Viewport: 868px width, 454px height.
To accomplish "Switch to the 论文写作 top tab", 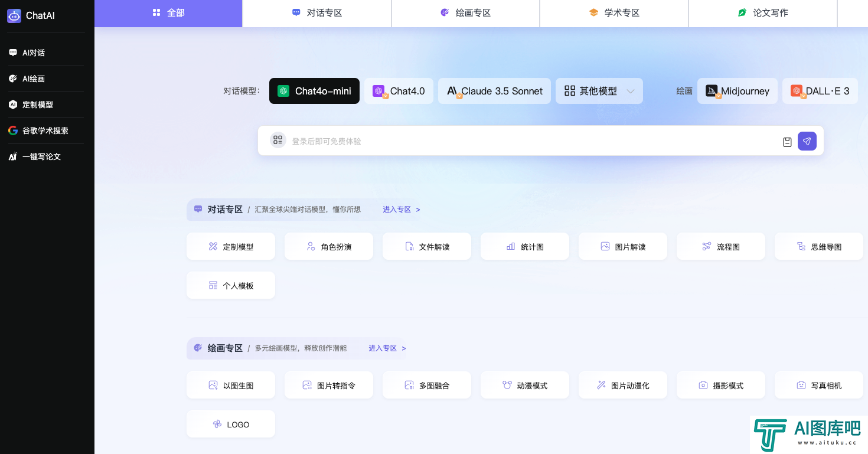I will pos(763,13).
